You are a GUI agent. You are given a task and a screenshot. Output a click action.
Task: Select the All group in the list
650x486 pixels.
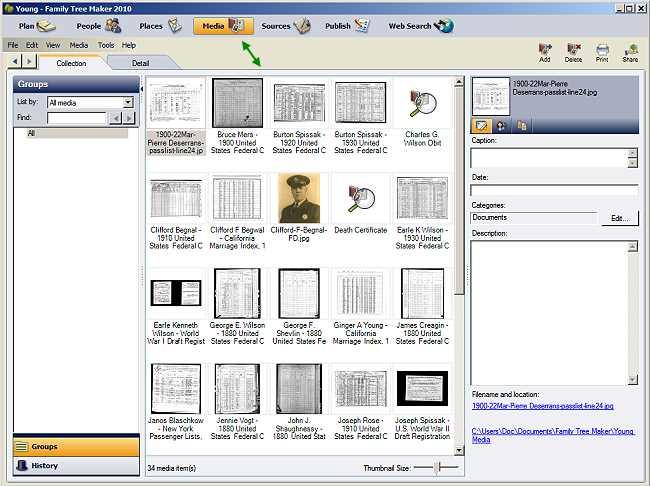77,133
